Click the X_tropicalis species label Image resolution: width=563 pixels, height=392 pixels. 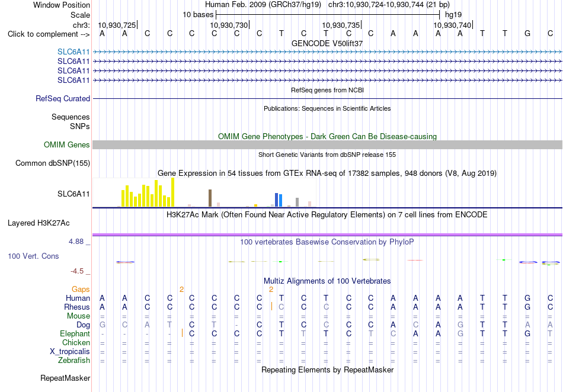[x=70, y=352]
